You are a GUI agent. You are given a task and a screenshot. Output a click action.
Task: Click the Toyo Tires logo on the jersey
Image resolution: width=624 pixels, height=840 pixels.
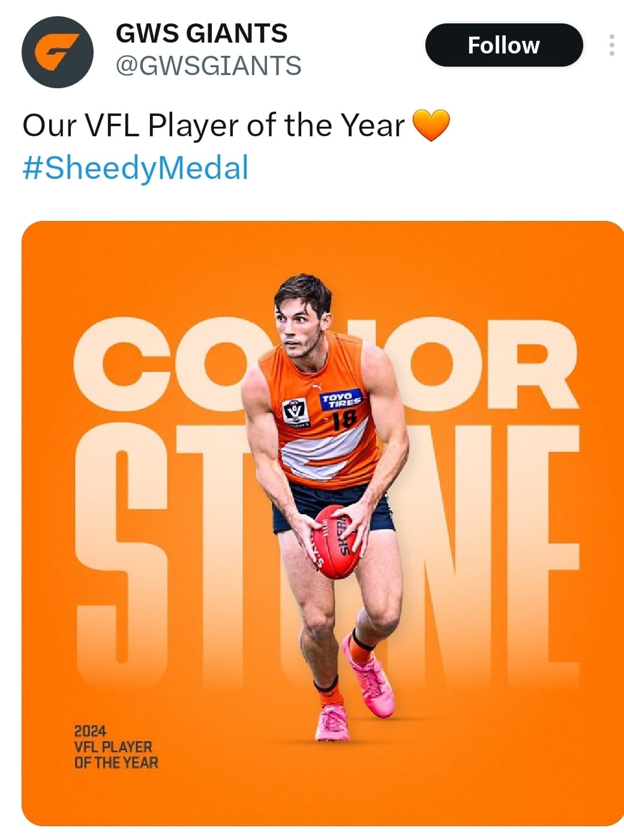click(341, 399)
